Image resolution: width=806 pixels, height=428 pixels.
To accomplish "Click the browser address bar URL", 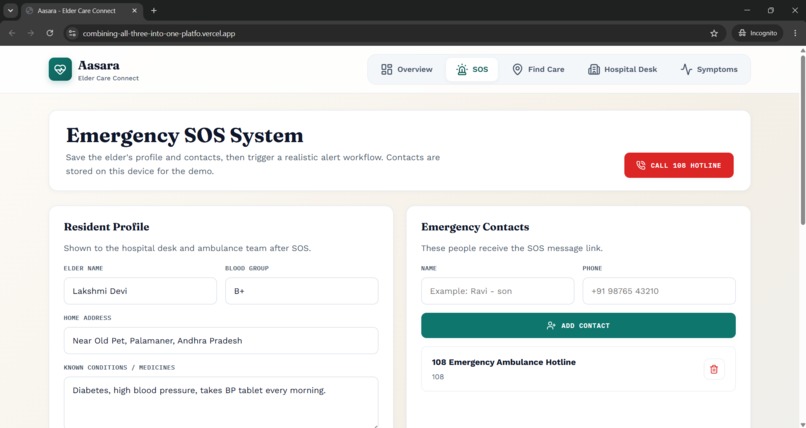I will (x=159, y=33).
